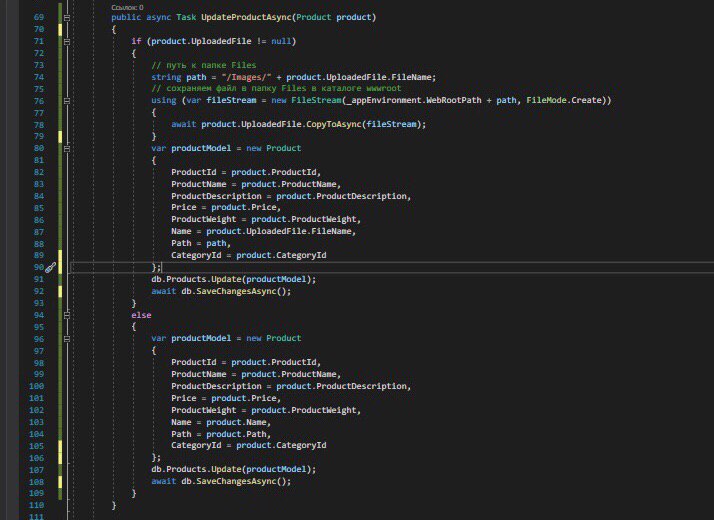Collapse the else block at line 94
The width and height of the screenshot is (714, 520).
pos(67,315)
